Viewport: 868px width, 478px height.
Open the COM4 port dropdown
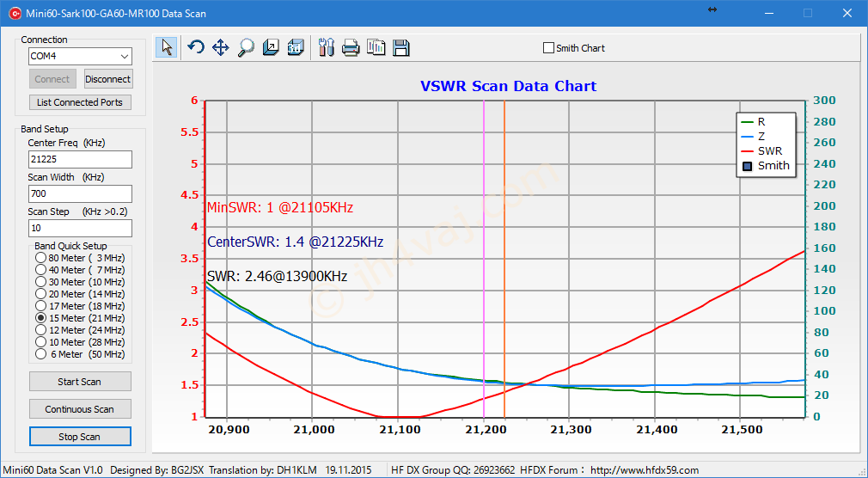[x=125, y=56]
